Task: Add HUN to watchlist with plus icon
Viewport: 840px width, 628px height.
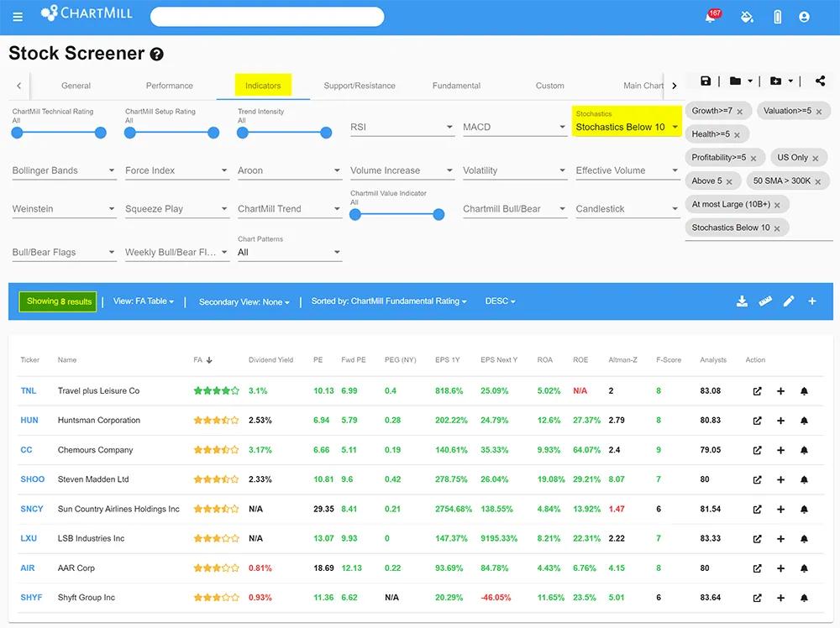Action: pos(780,421)
